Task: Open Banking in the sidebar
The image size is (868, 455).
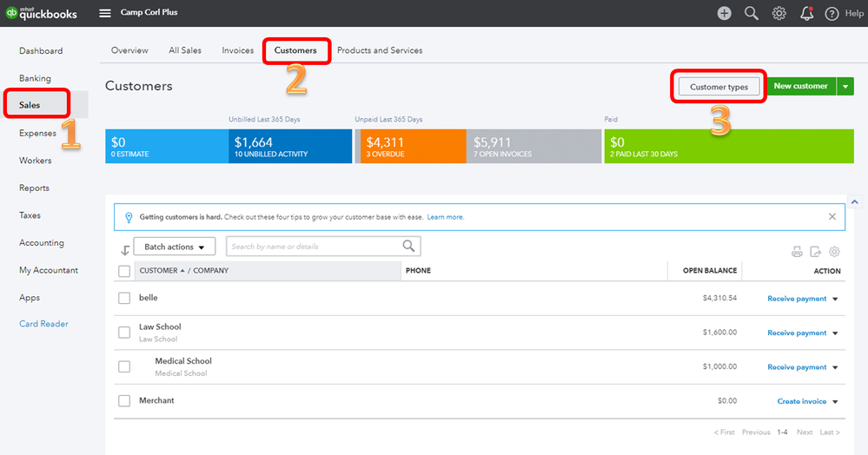Action: click(x=35, y=78)
